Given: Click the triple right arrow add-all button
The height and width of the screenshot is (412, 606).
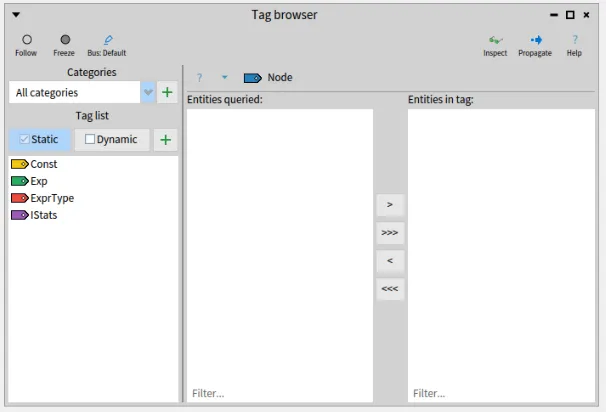Looking at the screenshot, I should pyautogui.click(x=390, y=232).
